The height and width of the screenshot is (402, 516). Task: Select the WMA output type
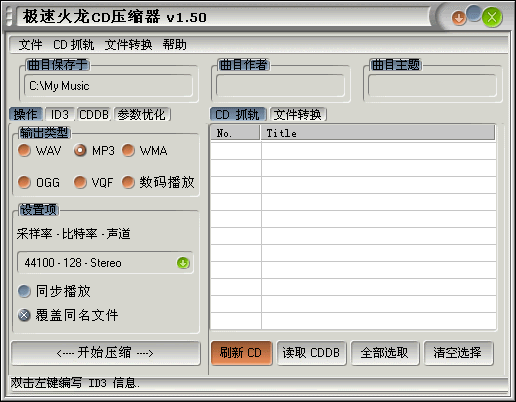point(145,151)
